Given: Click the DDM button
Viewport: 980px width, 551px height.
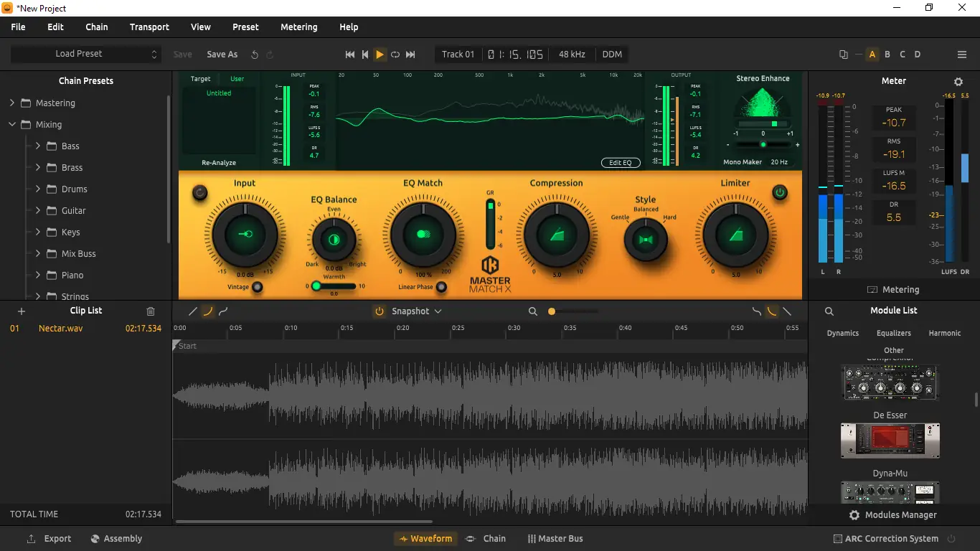Looking at the screenshot, I should (612, 55).
